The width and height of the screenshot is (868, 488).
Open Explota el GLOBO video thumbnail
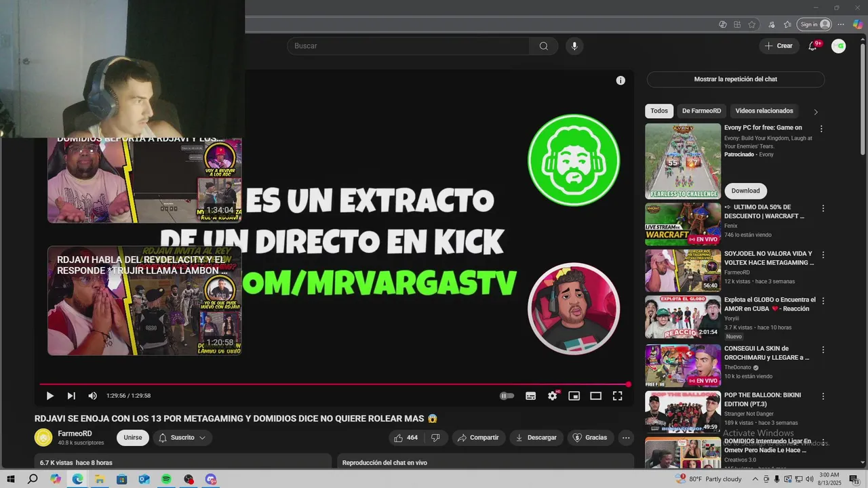(x=683, y=317)
